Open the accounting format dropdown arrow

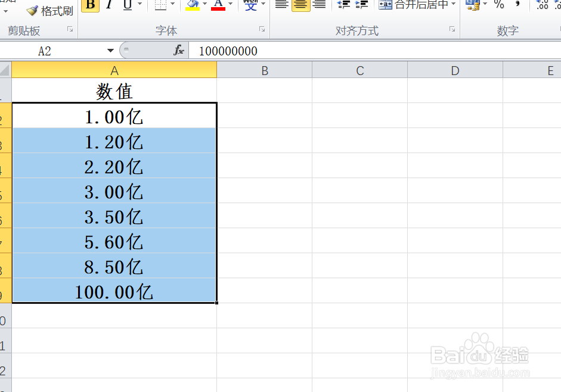coord(485,4)
